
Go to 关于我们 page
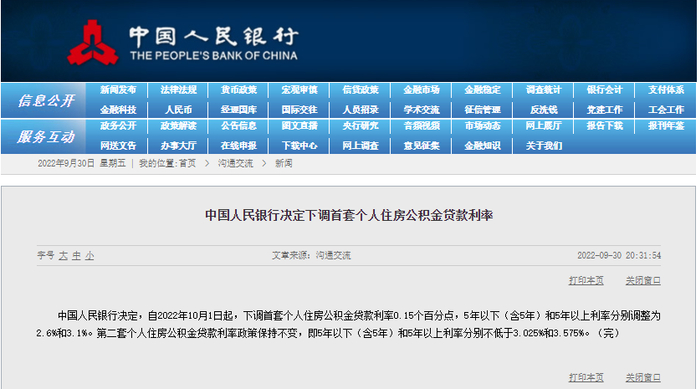544,146
